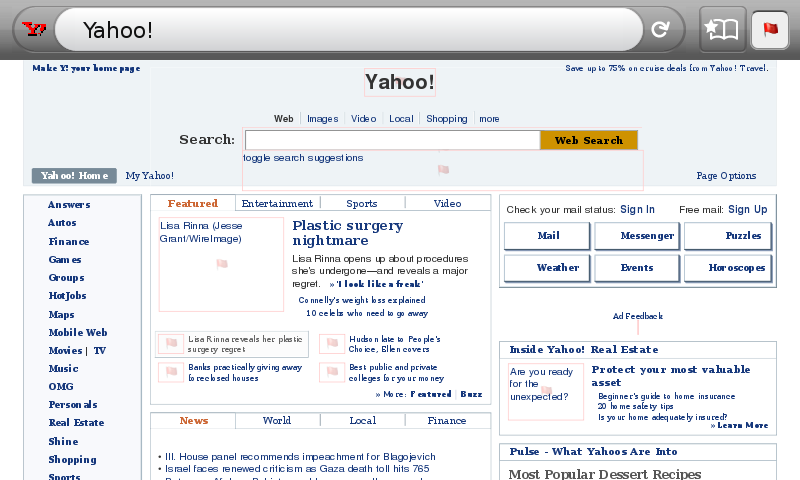The width and height of the screenshot is (800, 480).
Task: Click Learn More in Real Estate panel
Action: coord(742,425)
